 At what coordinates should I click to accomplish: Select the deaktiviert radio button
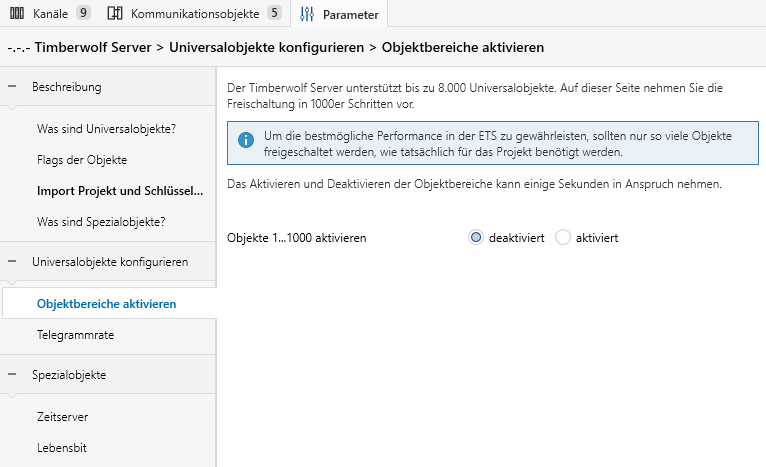tap(476, 237)
